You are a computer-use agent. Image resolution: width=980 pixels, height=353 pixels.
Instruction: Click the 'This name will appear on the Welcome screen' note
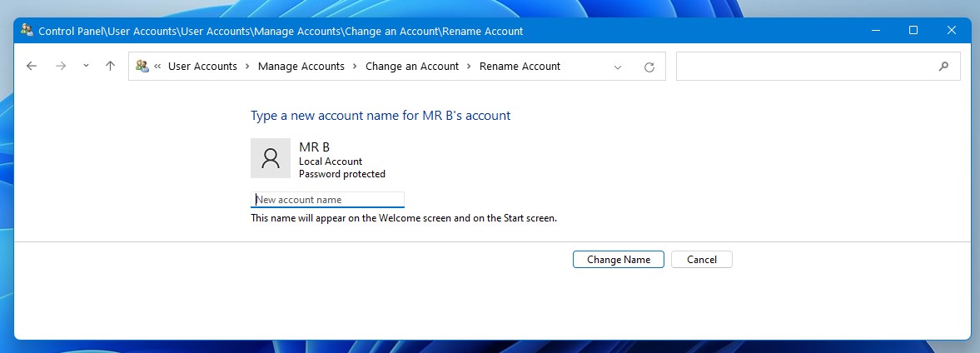coord(404,218)
